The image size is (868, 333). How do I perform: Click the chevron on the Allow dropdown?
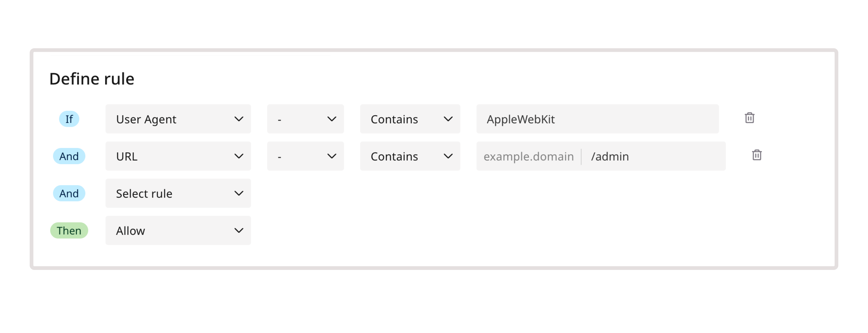(239, 231)
